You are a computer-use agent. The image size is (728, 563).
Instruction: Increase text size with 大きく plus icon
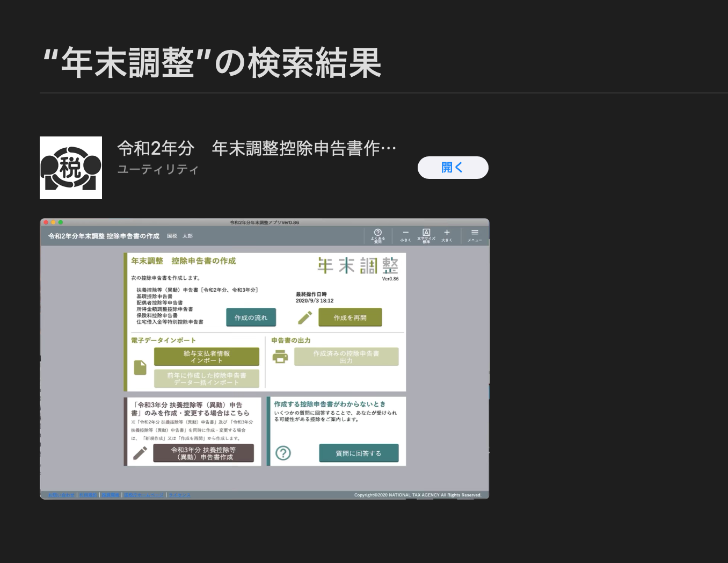point(447,235)
